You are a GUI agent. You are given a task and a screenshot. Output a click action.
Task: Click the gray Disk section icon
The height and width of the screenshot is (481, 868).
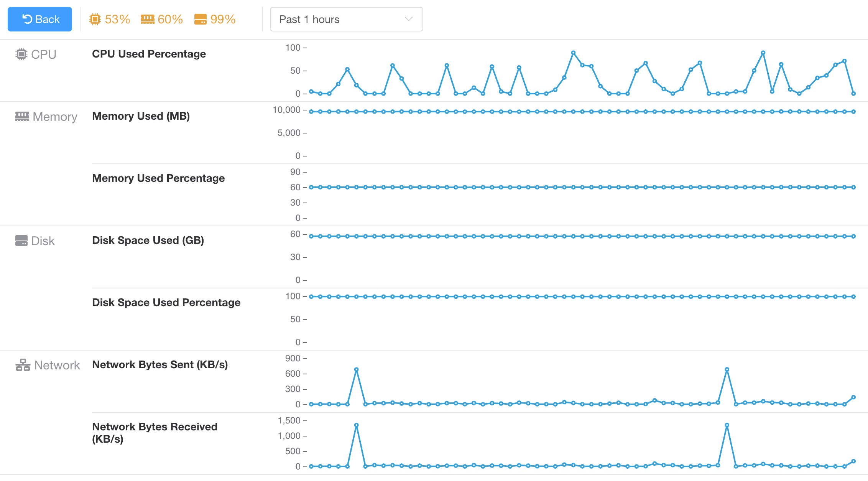pyautogui.click(x=21, y=240)
